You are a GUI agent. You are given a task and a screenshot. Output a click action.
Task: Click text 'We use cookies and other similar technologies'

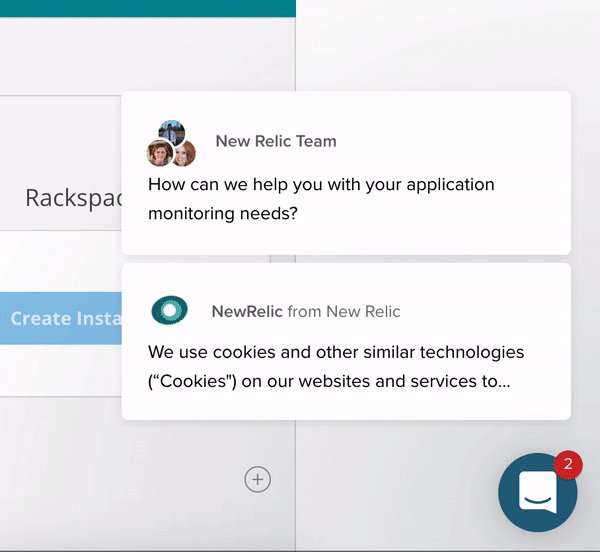pyautogui.click(x=336, y=352)
